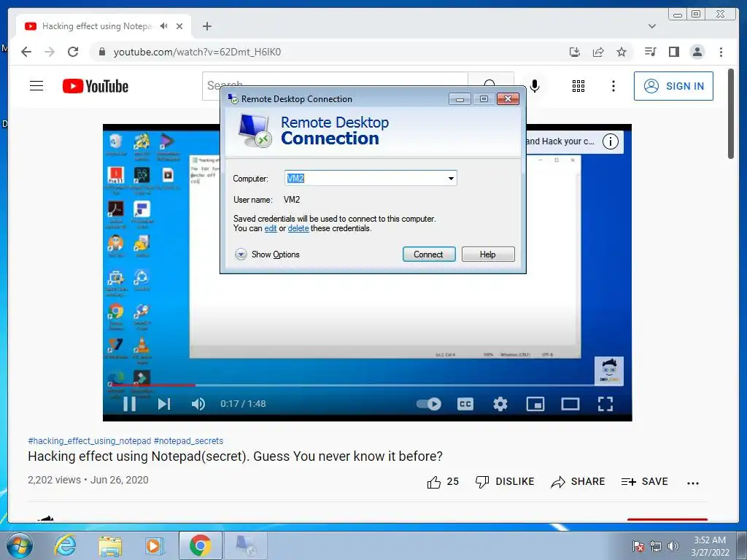The width and height of the screenshot is (747, 560).
Task: Reload the page in Chrome
Action: 73,52
